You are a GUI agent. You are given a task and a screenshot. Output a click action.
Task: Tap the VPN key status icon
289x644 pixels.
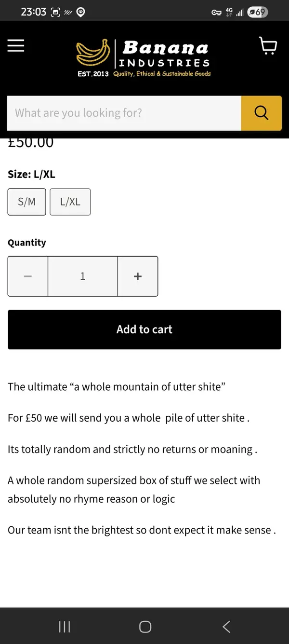216,13
